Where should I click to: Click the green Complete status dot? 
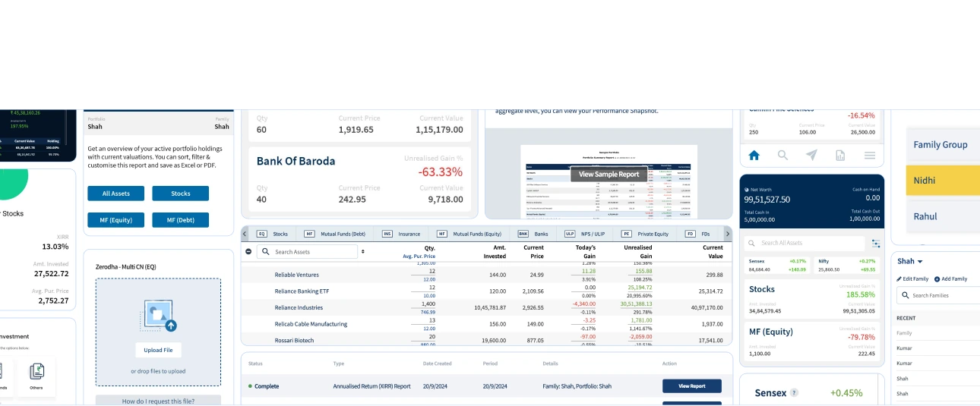click(250, 386)
